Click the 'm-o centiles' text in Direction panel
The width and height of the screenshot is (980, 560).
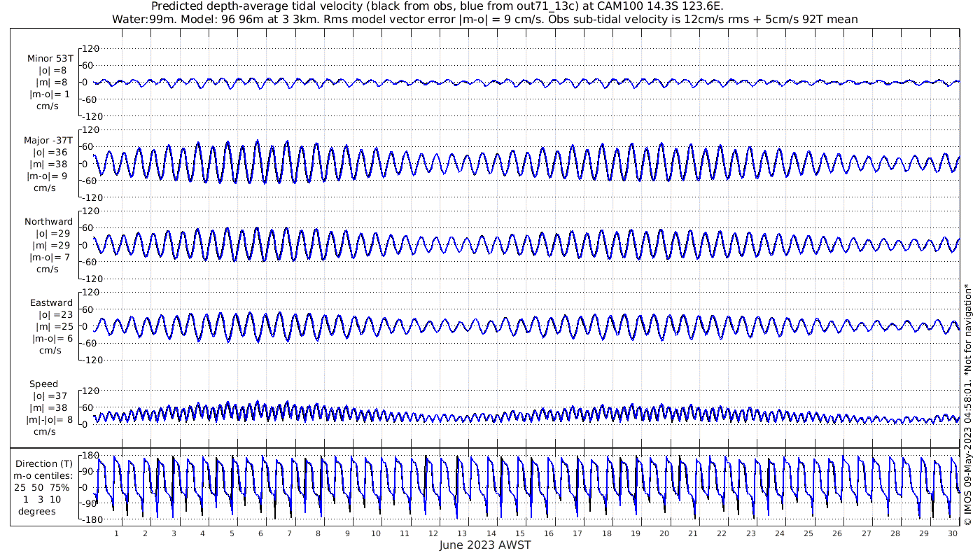45,476
